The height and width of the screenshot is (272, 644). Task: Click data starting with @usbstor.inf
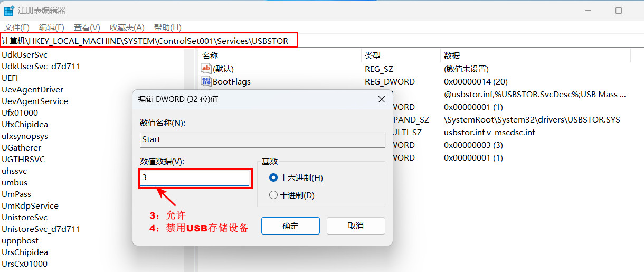click(535, 94)
